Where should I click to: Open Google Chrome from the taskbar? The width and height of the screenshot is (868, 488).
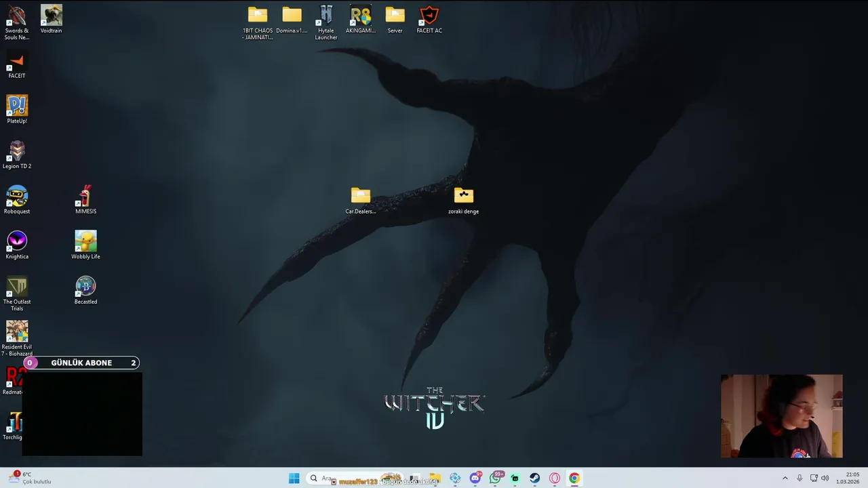tap(574, 479)
